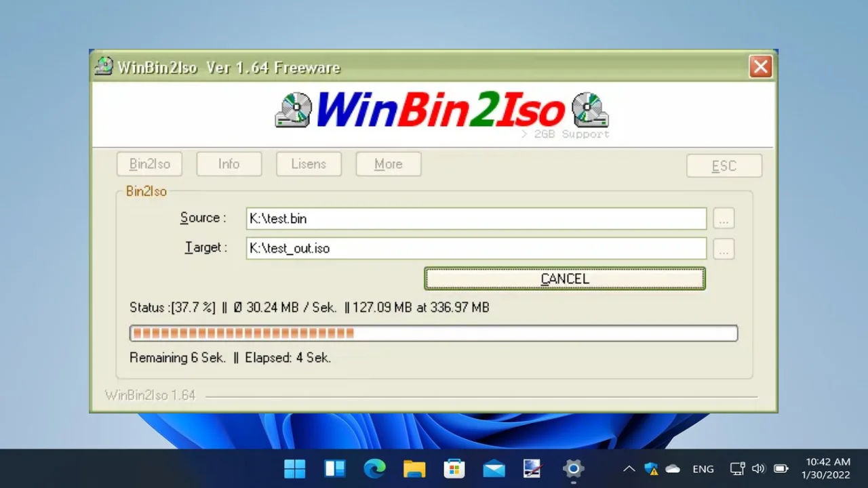Open the network status tray icon

click(737, 468)
